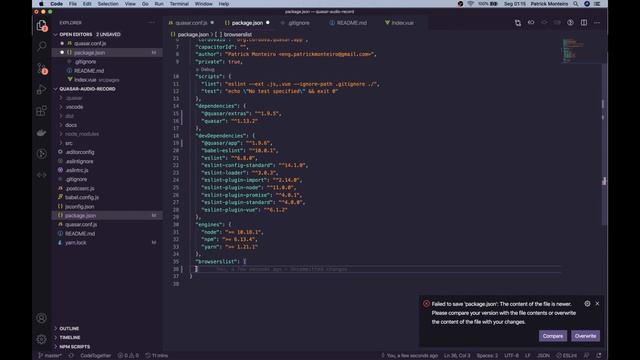Click the sync changes icon in status bar
Image resolution: width=640 pixels, height=360 pixels.
pos(71,356)
